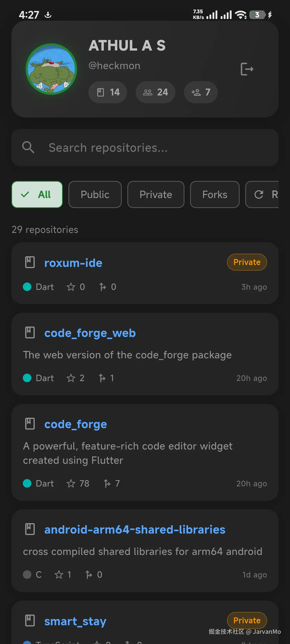
Task: Tap the Search repositories input field
Action: [x=150, y=147]
